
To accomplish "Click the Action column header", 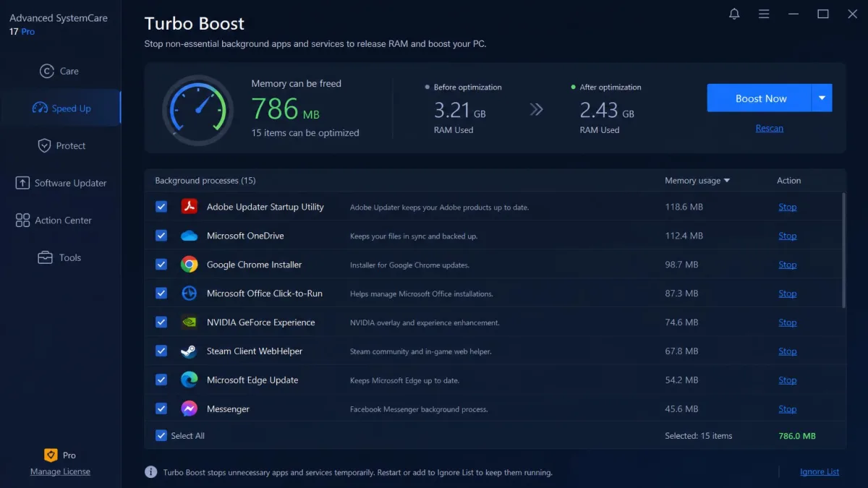I will (789, 181).
